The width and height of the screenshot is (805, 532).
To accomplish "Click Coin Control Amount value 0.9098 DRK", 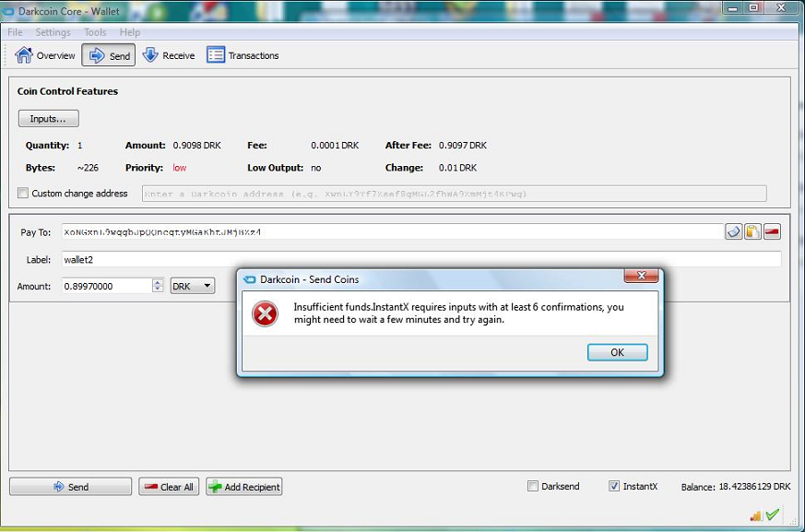I will coord(197,146).
